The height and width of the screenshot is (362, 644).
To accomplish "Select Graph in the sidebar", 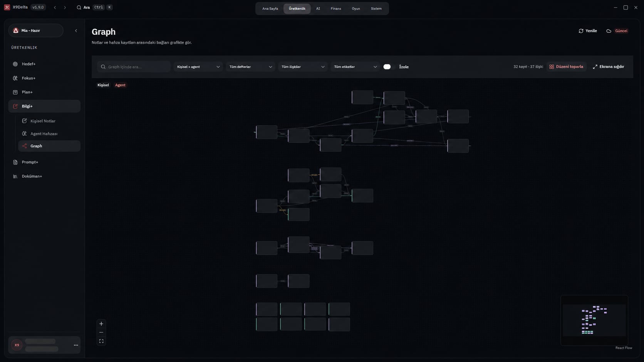I will (49, 146).
